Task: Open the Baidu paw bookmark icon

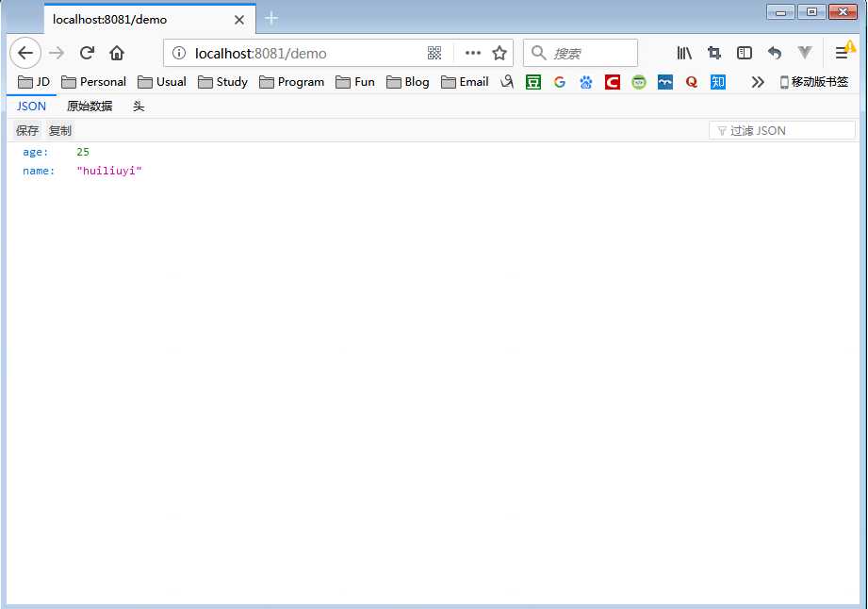Action: [x=585, y=82]
